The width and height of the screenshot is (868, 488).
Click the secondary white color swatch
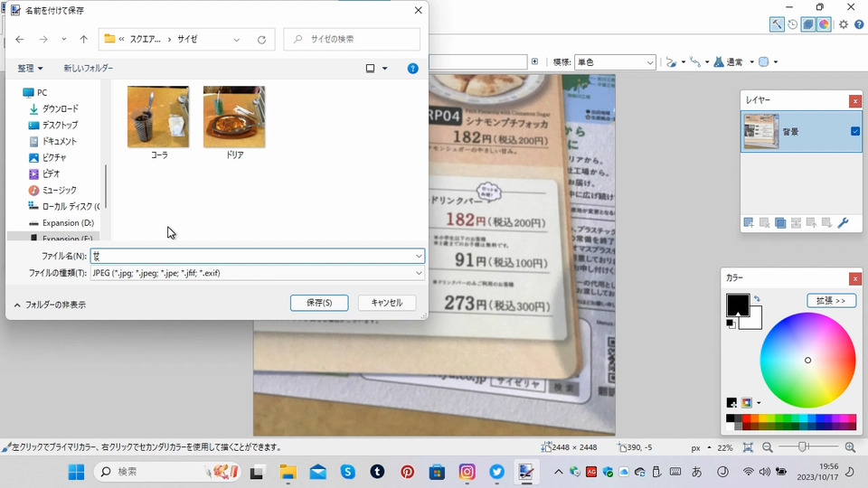[x=756, y=322]
